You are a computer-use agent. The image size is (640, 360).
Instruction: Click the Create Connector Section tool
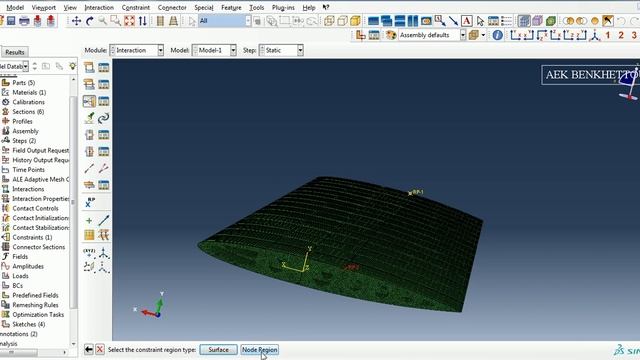(89, 134)
